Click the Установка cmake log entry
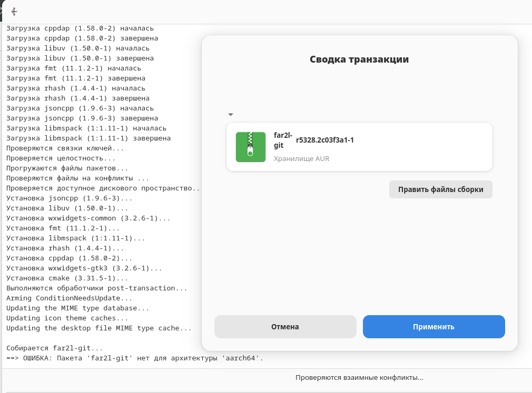The width and height of the screenshot is (532, 393). tap(63, 278)
